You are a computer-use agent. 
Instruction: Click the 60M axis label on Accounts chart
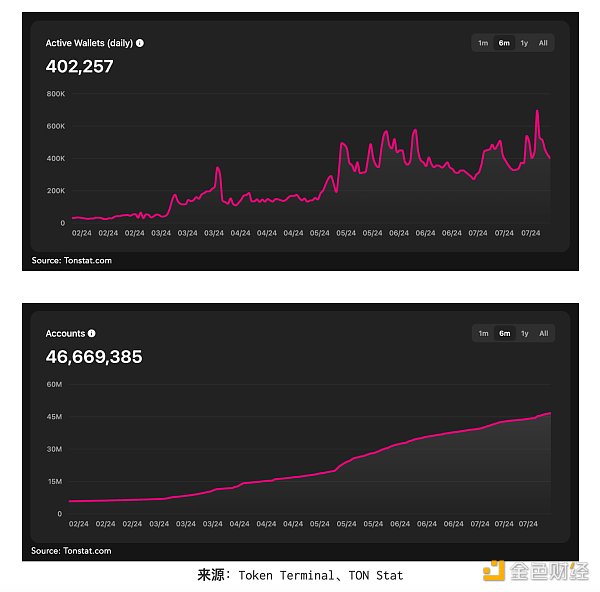(54, 384)
